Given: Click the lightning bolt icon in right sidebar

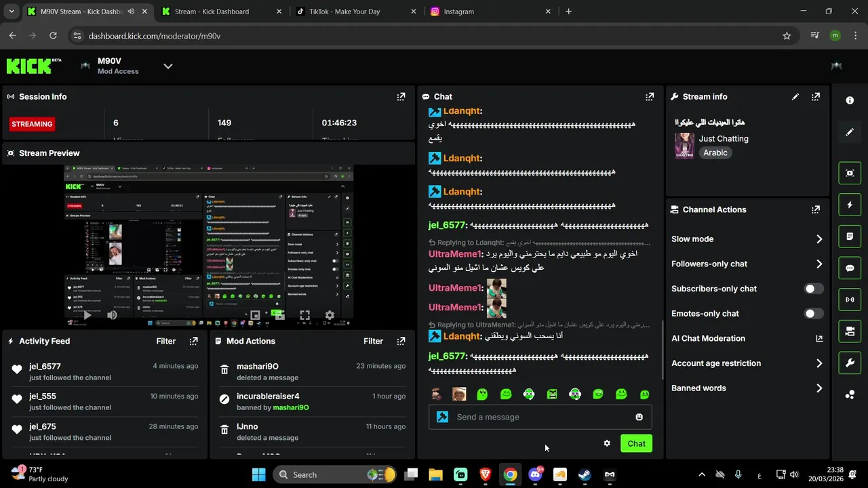Looking at the screenshot, I should 850,205.
